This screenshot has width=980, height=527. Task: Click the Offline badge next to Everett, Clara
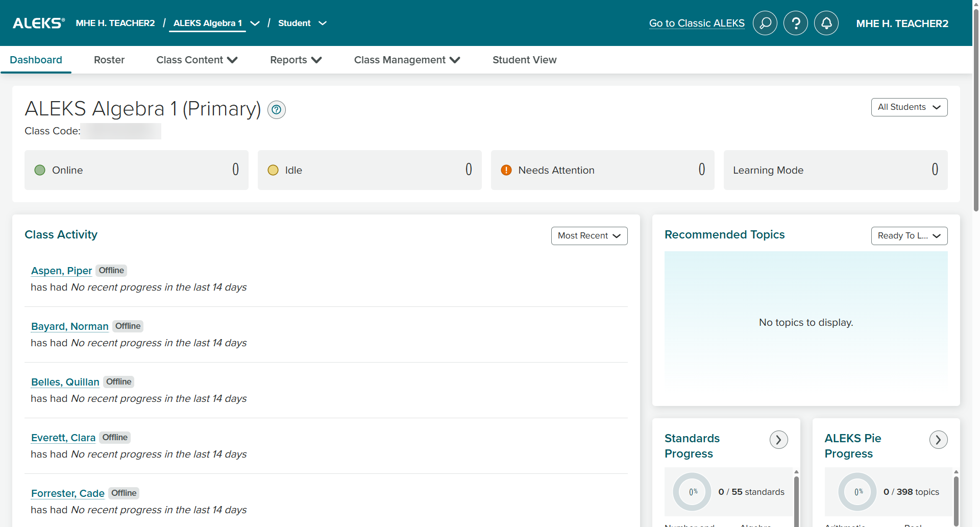tap(115, 437)
